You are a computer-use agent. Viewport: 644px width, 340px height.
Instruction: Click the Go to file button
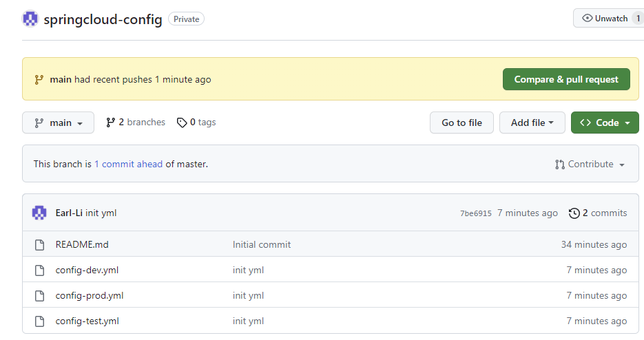pyautogui.click(x=461, y=123)
